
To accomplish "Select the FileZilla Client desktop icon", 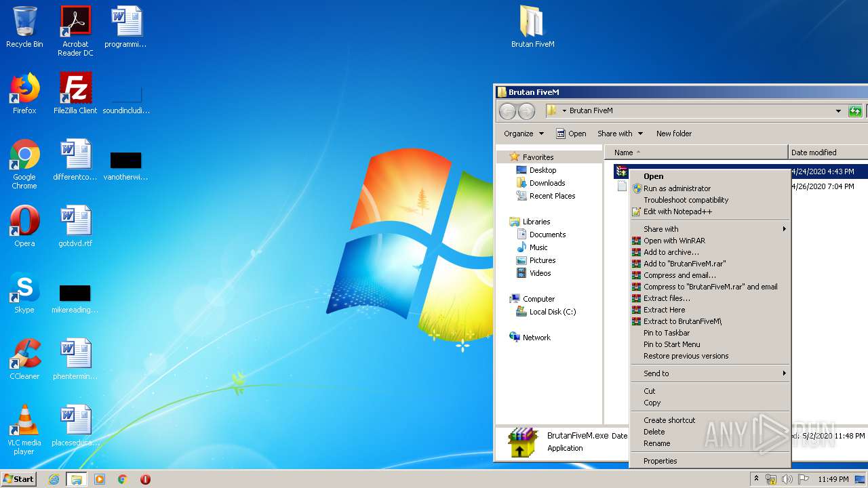I will (x=75, y=94).
